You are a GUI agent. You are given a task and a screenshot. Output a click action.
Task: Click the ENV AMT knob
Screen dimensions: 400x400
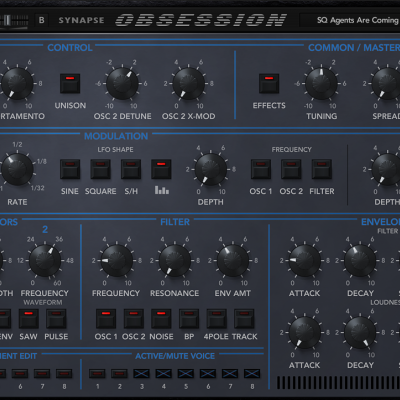point(233,260)
